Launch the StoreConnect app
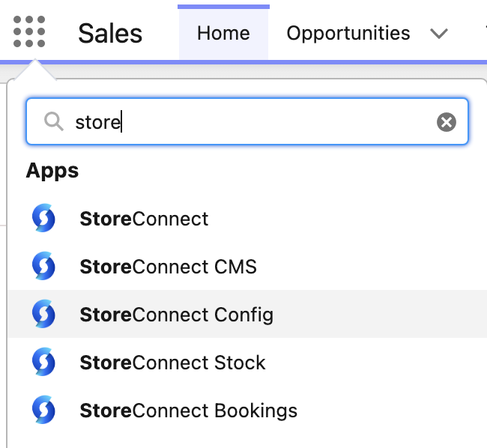The height and width of the screenshot is (448, 487). point(144,219)
